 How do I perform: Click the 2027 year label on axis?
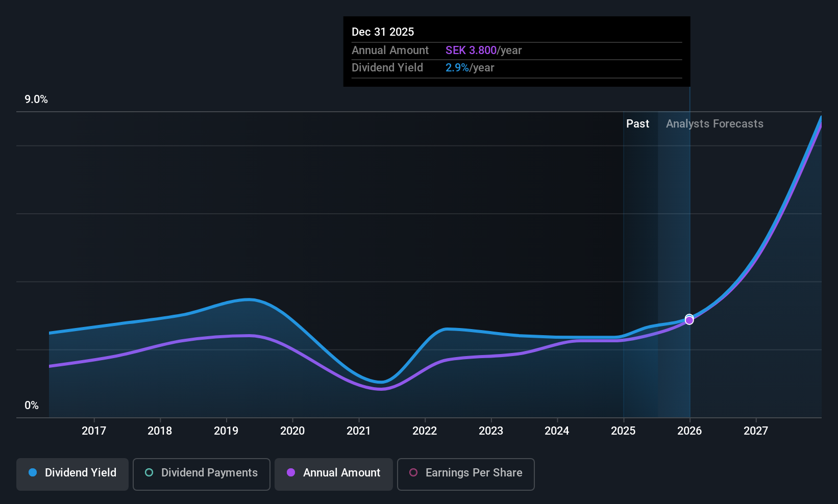(756, 431)
